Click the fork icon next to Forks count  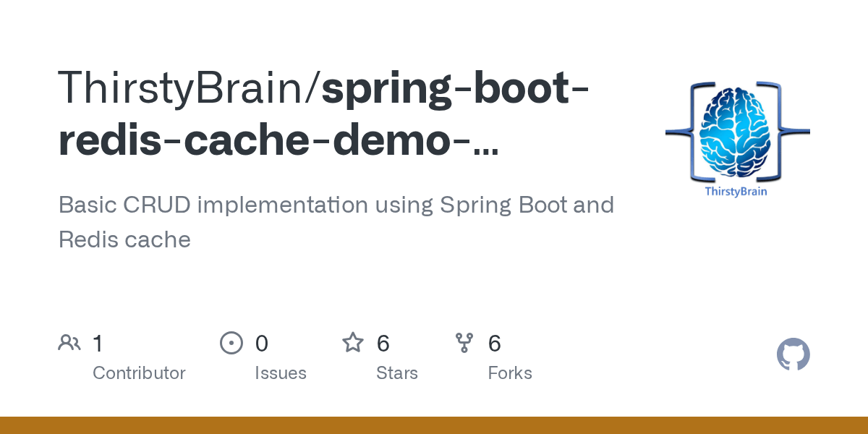[465, 341]
